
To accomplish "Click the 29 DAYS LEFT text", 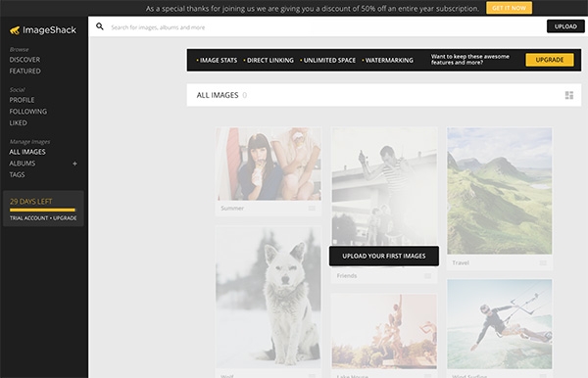I will click(30, 202).
